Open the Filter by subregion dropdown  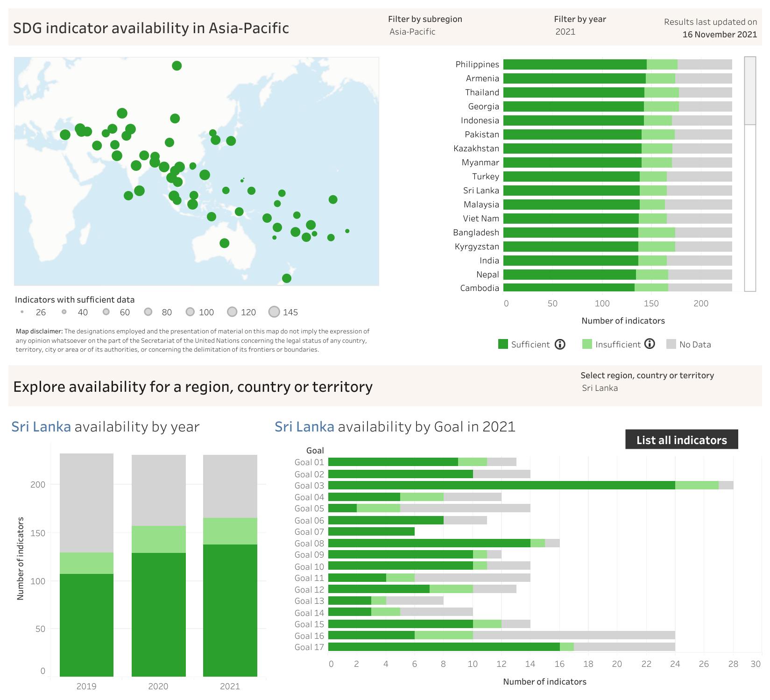[413, 32]
